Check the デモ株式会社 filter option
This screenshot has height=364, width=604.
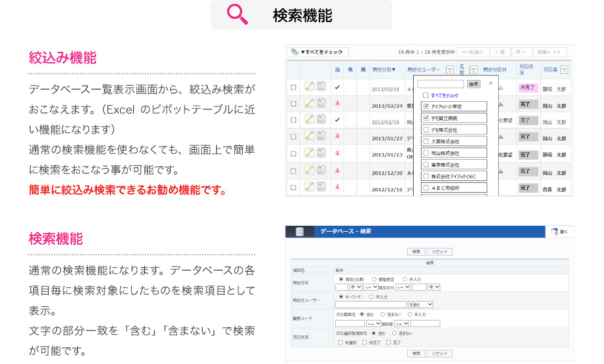click(x=426, y=130)
